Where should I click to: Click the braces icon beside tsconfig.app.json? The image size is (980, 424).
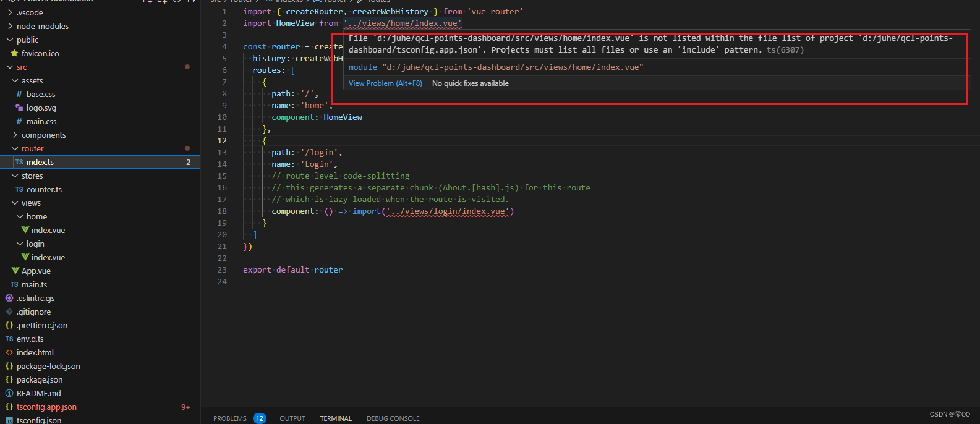9,407
